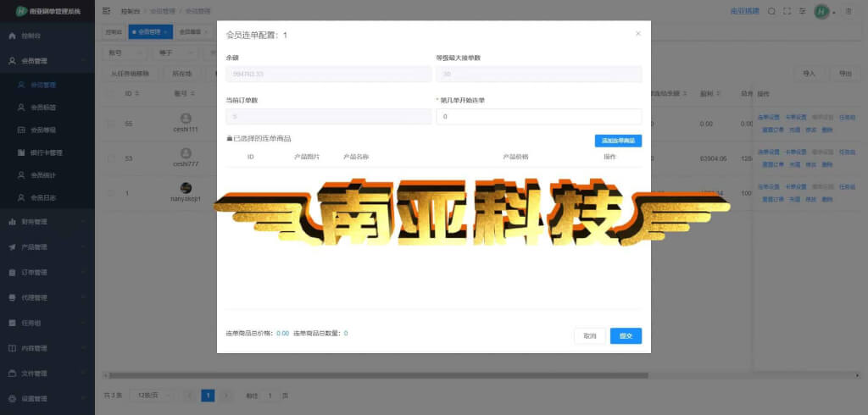Open 会员统计 via its person icon
Image resolution: width=868 pixels, height=415 pixels.
[x=21, y=174]
